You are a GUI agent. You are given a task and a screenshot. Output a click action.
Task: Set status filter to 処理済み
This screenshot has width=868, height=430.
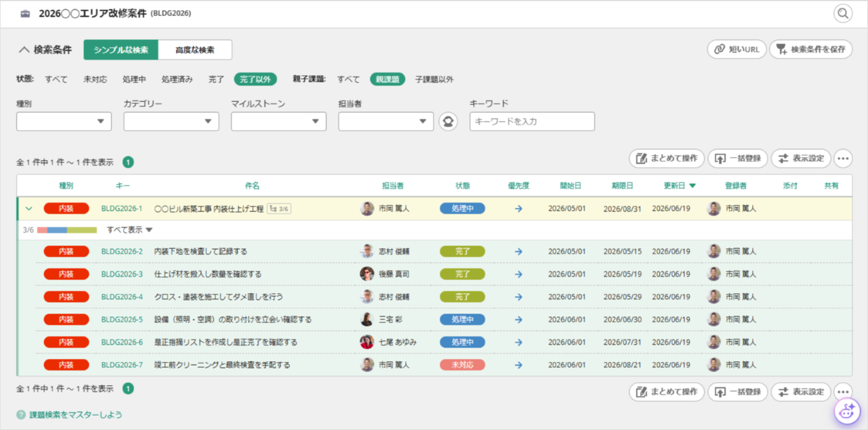[177, 80]
